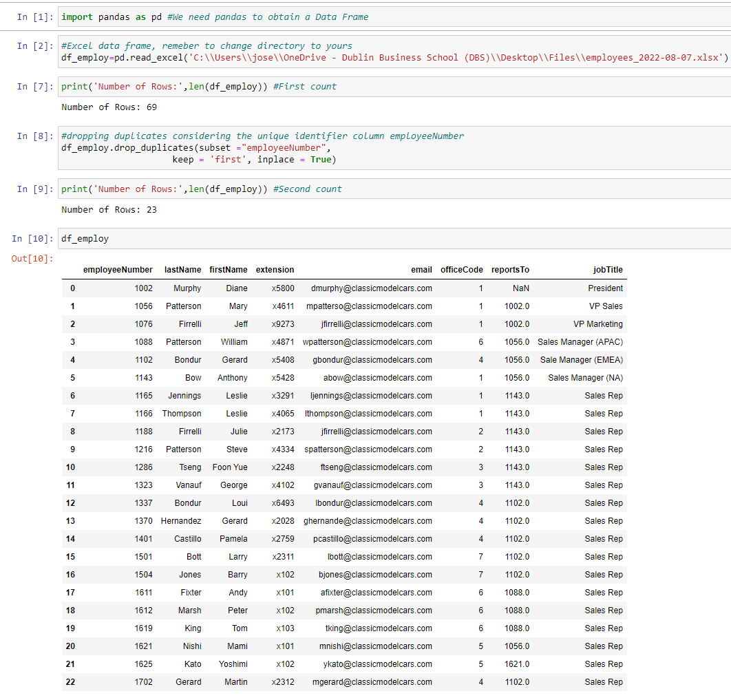Click first name Loui
The height and width of the screenshot is (700, 731).
(x=240, y=503)
